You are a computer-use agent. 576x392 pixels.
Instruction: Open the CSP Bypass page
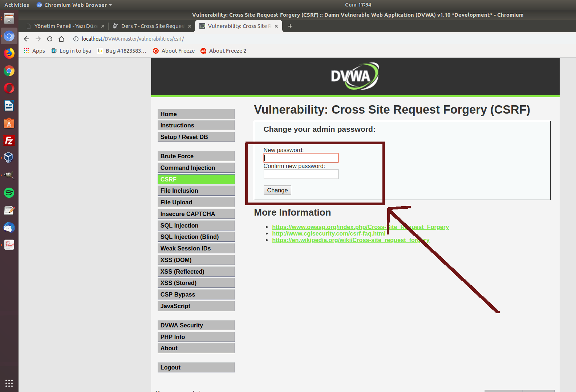(x=196, y=294)
